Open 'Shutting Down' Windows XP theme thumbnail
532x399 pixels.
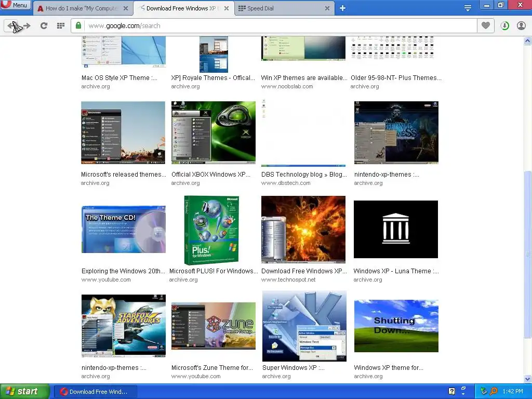click(x=396, y=326)
